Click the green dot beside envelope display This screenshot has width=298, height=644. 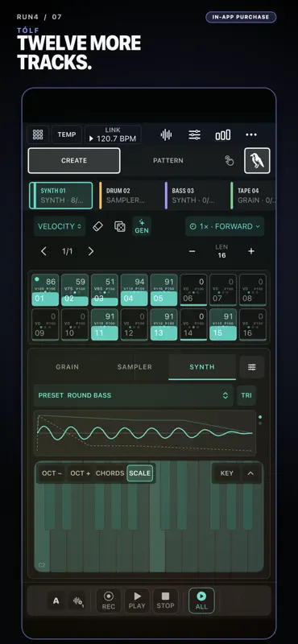click(260, 417)
